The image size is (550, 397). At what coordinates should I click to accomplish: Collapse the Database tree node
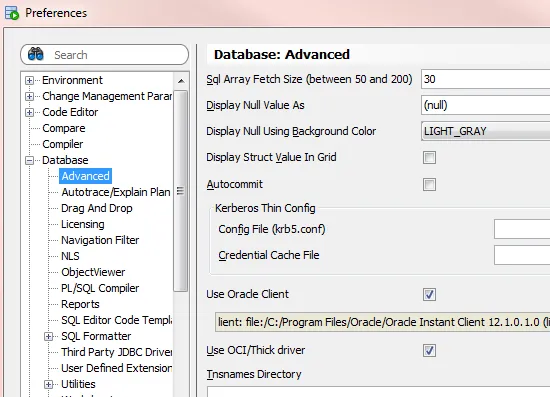29,161
